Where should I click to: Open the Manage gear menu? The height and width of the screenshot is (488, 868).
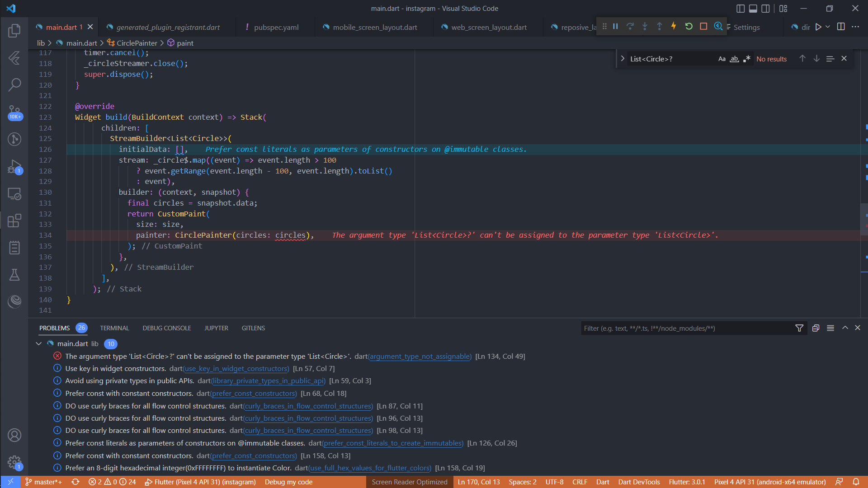(14, 462)
